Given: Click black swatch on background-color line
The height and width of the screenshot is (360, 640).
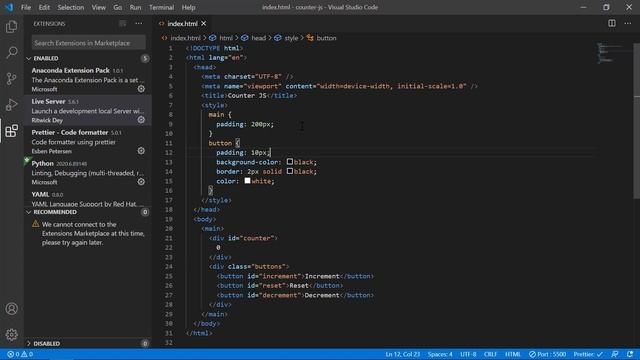Looking at the screenshot, I should (x=290, y=162).
